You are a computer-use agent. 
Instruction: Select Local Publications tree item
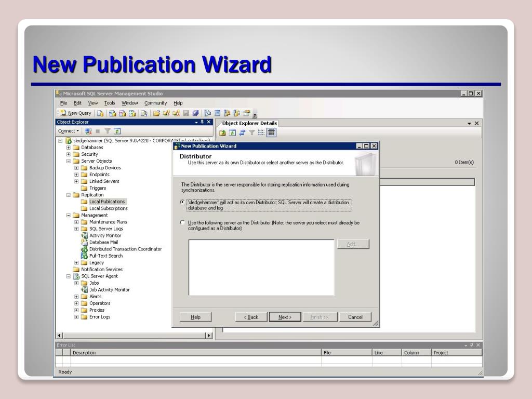[x=107, y=202]
